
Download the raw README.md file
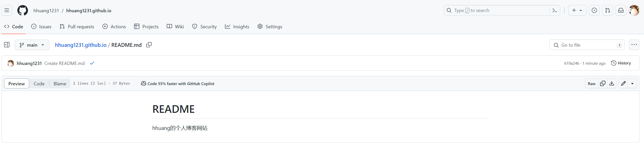(x=612, y=84)
